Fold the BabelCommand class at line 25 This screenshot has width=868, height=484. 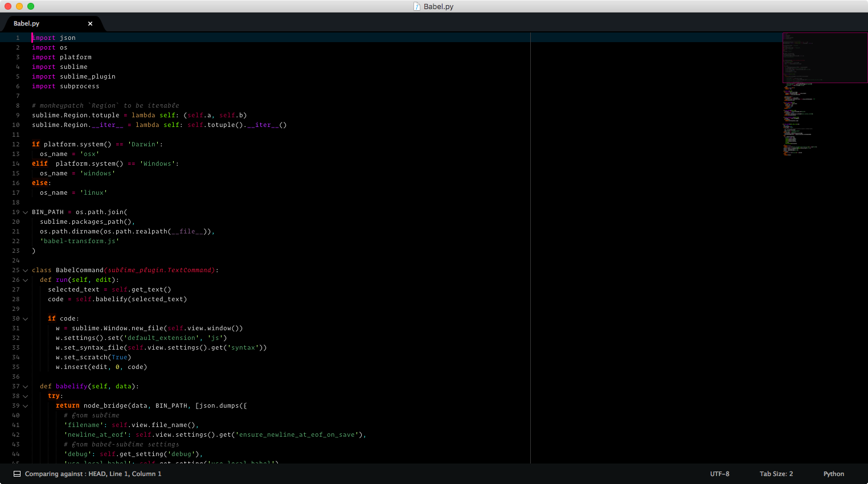(25, 270)
